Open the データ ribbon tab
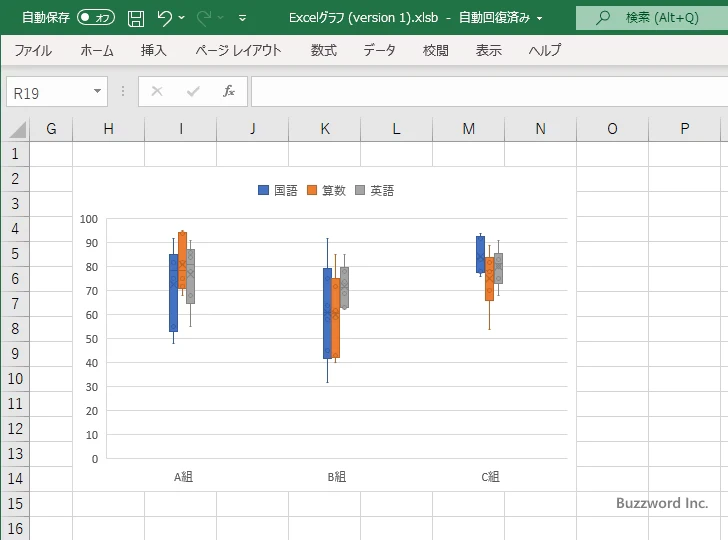The width and height of the screenshot is (728, 540). coord(379,50)
